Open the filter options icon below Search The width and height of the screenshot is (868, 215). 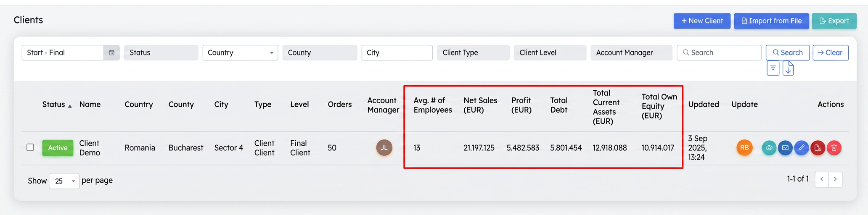coord(773,68)
